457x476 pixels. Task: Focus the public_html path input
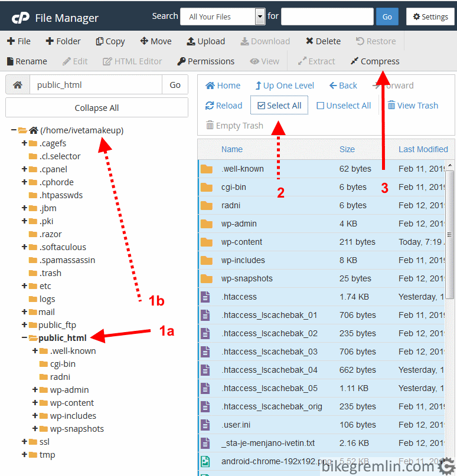pos(96,85)
